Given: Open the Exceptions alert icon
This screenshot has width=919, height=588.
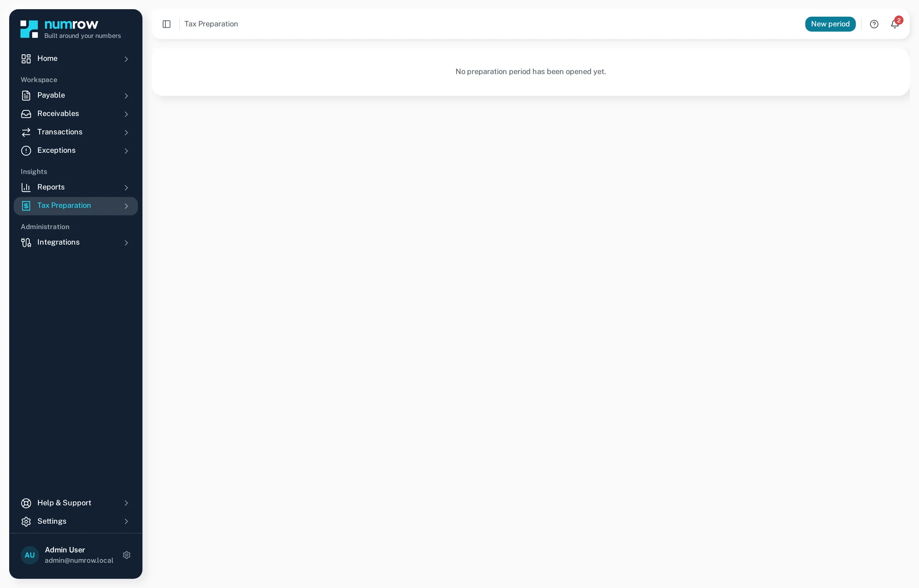Looking at the screenshot, I should tap(26, 151).
